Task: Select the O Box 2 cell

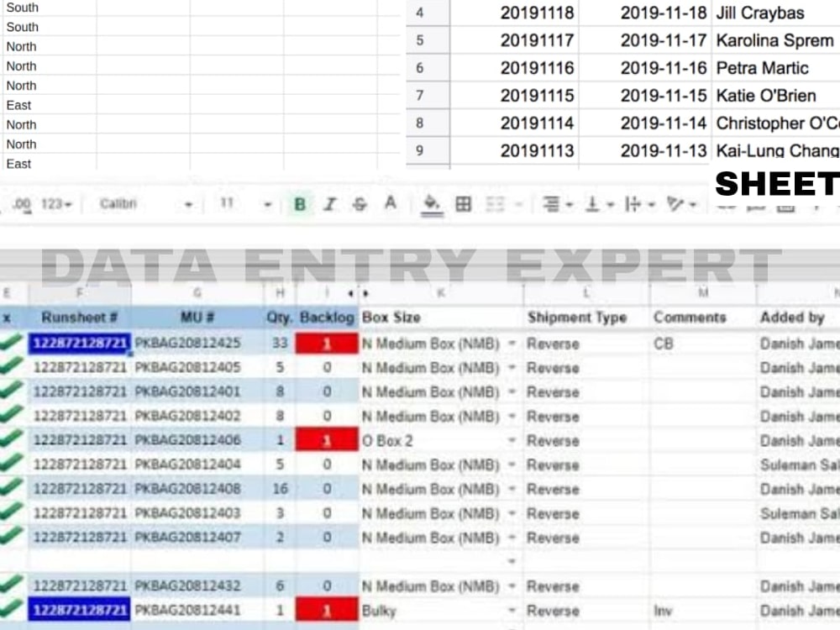Action: tap(440, 440)
